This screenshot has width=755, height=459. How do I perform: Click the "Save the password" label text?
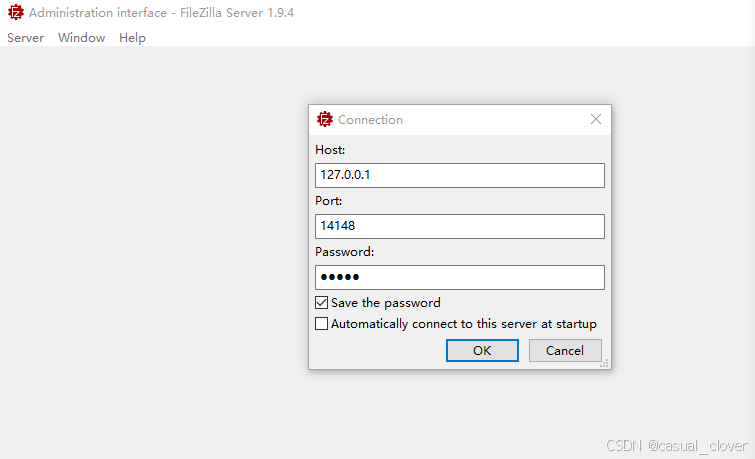pos(386,302)
